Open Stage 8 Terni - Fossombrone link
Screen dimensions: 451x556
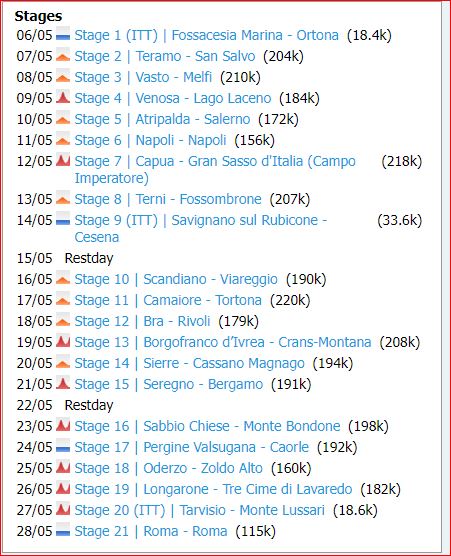point(168,199)
